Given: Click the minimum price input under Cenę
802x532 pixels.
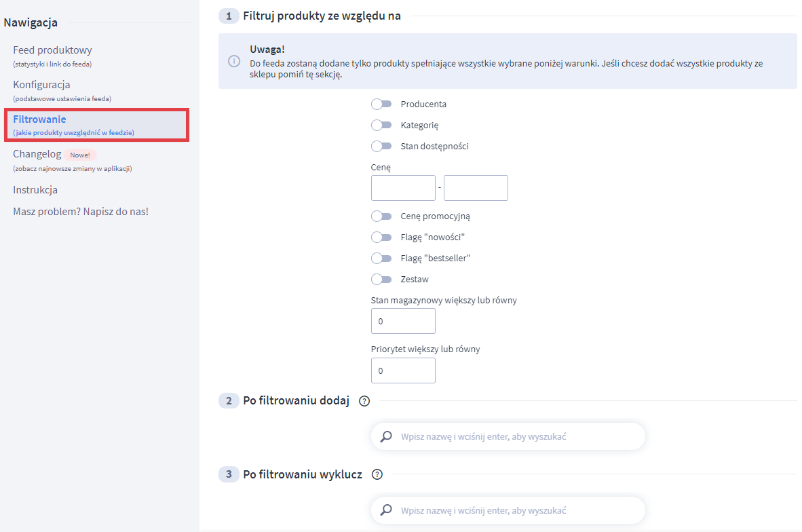Looking at the screenshot, I should click(x=403, y=188).
